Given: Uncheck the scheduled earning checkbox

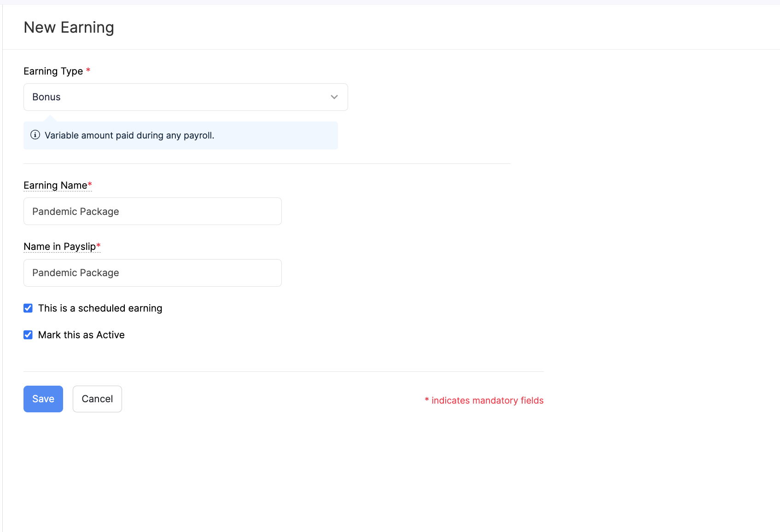Looking at the screenshot, I should pos(28,308).
